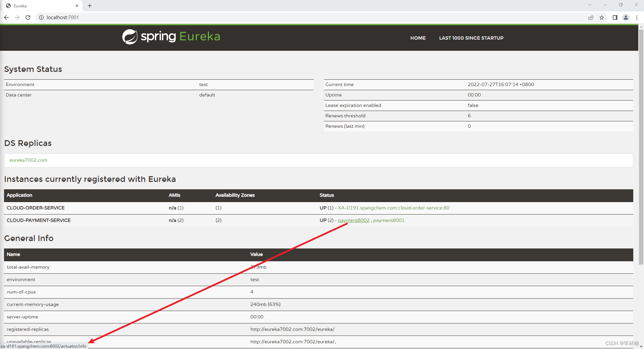This screenshot has width=644, height=349.
Task: Click the Availability Zones column header
Action: coord(235,195)
